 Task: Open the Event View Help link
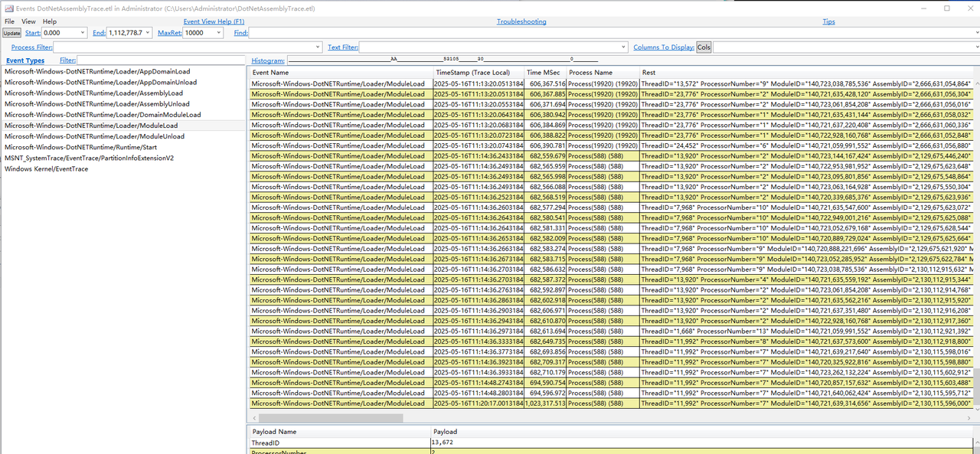click(x=214, y=21)
